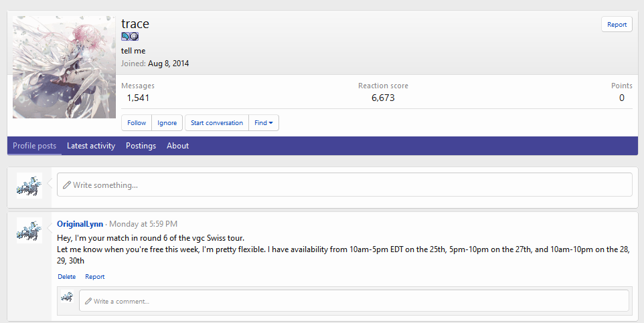Click the Monday at 5:59 PM timestamp
Screen dimensions: 644x323
[143, 224]
